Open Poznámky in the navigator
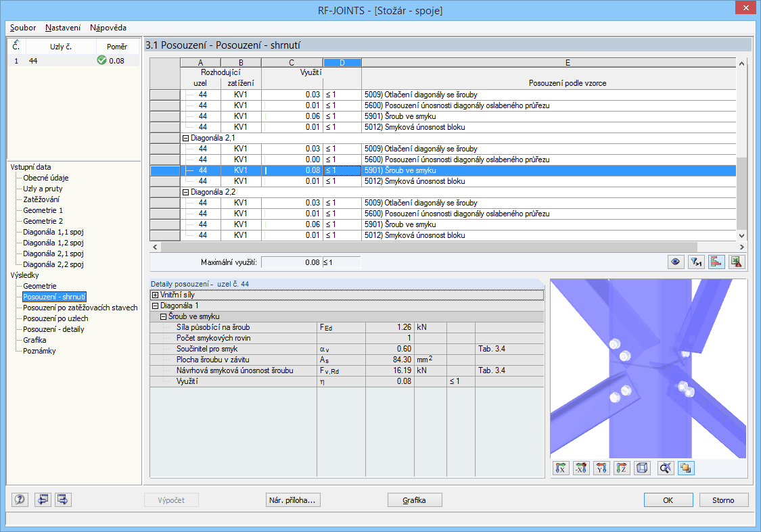 39,351
